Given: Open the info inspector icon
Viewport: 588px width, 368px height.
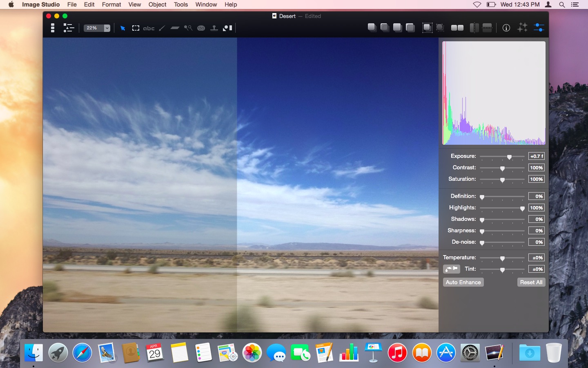Looking at the screenshot, I should click(x=506, y=28).
